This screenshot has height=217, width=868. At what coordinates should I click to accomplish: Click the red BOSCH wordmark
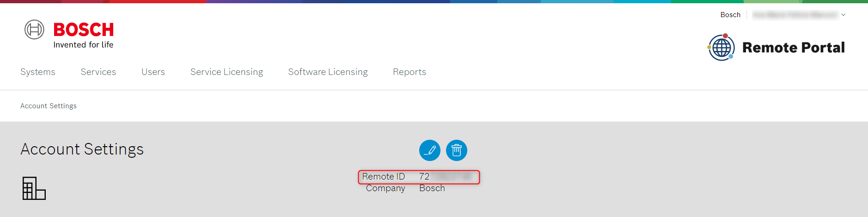(x=84, y=30)
